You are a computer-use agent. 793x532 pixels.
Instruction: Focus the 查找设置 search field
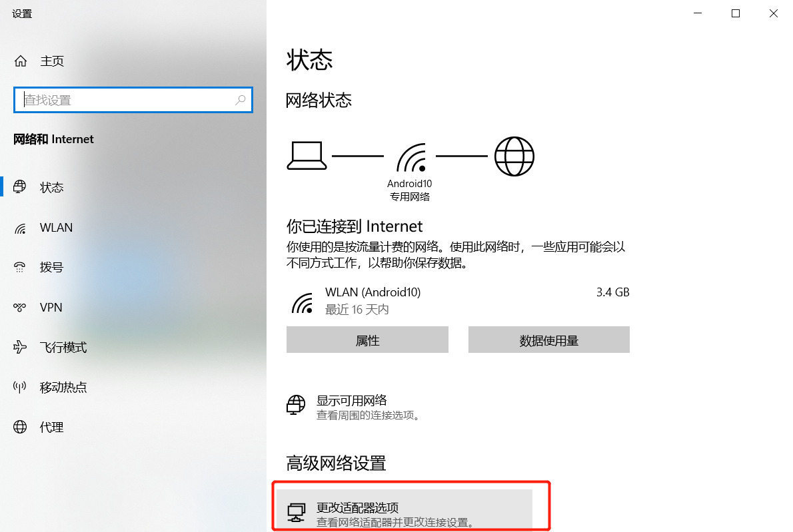tap(133, 100)
